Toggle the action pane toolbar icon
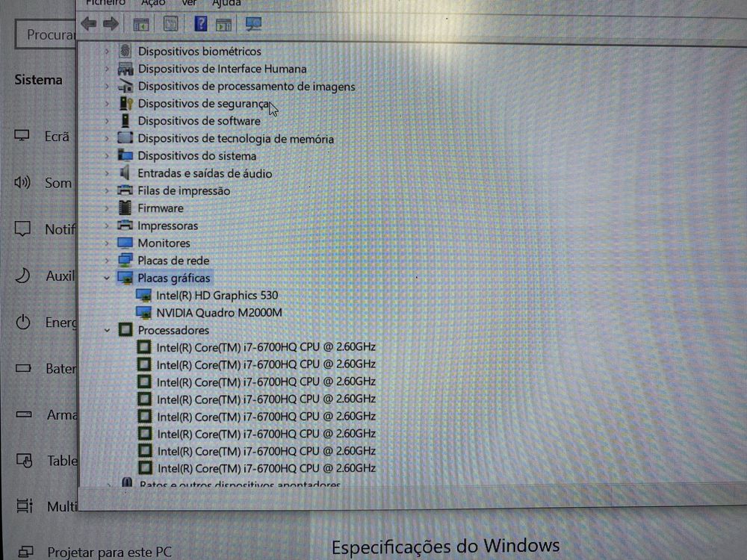747x560 pixels. [x=223, y=25]
